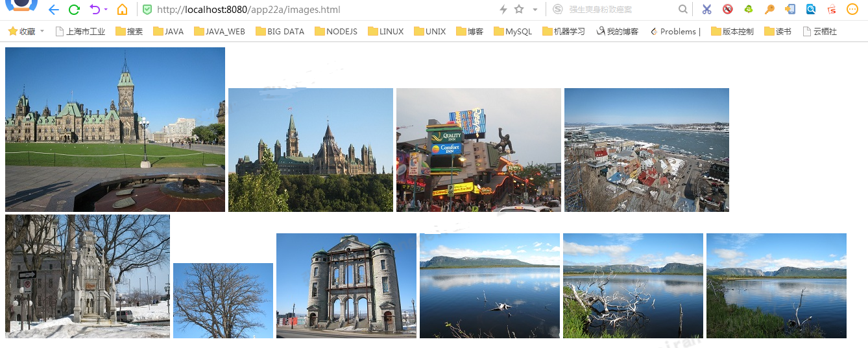Image resolution: width=868 pixels, height=348 pixels.
Task: Click the Comfort Inn street signs photo
Action: tap(478, 150)
